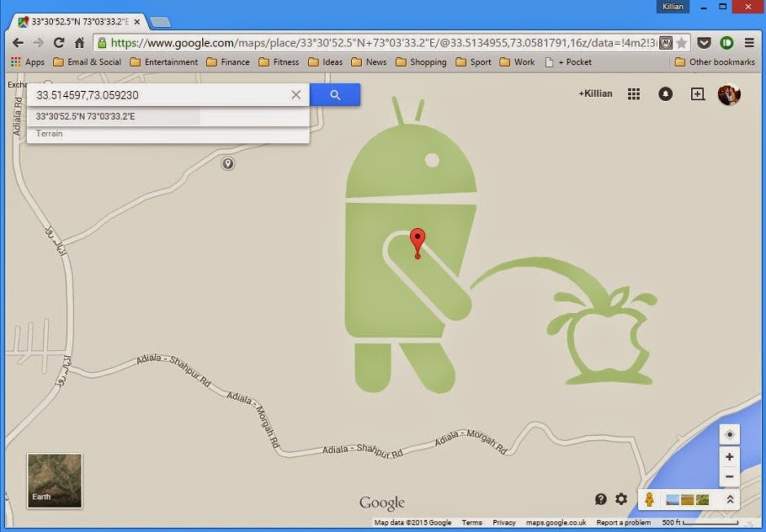766x532 pixels.
Task: Open the Terms link in footer
Action: click(472, 523)
